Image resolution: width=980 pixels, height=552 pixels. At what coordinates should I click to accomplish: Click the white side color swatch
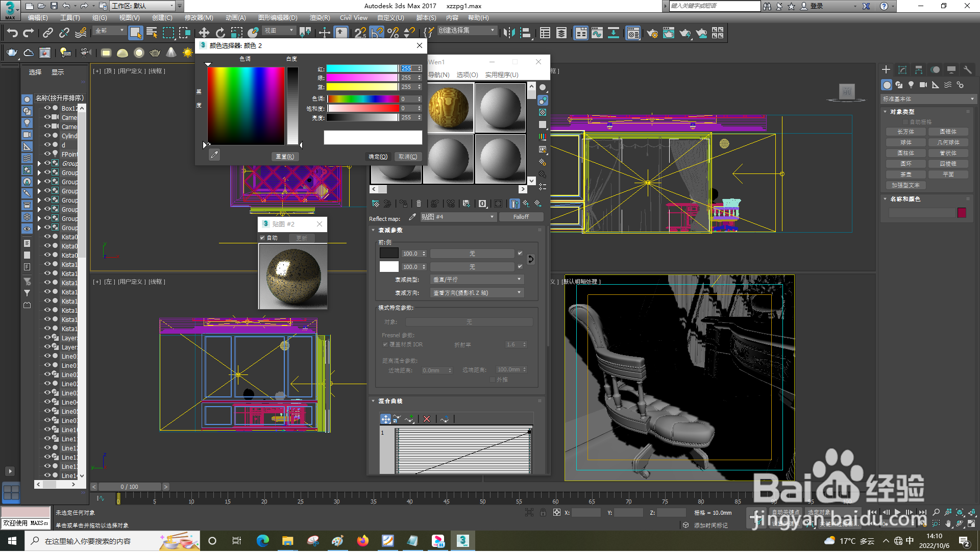tap(389, 266)
